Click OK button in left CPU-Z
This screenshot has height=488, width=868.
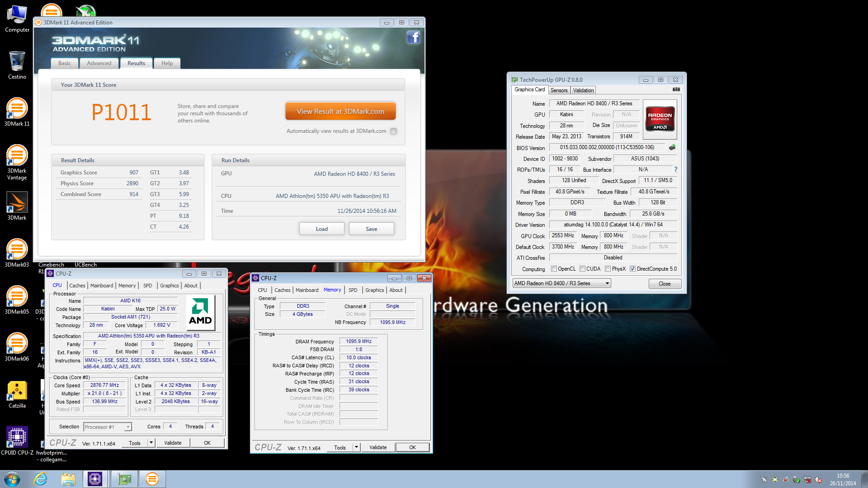(207, 443)
